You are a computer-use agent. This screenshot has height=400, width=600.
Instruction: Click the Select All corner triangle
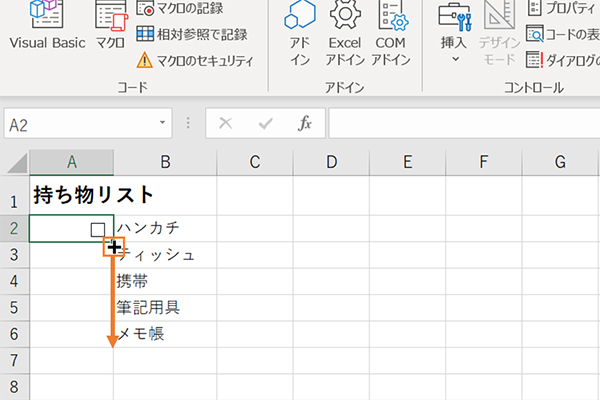[x=16, y=162]
